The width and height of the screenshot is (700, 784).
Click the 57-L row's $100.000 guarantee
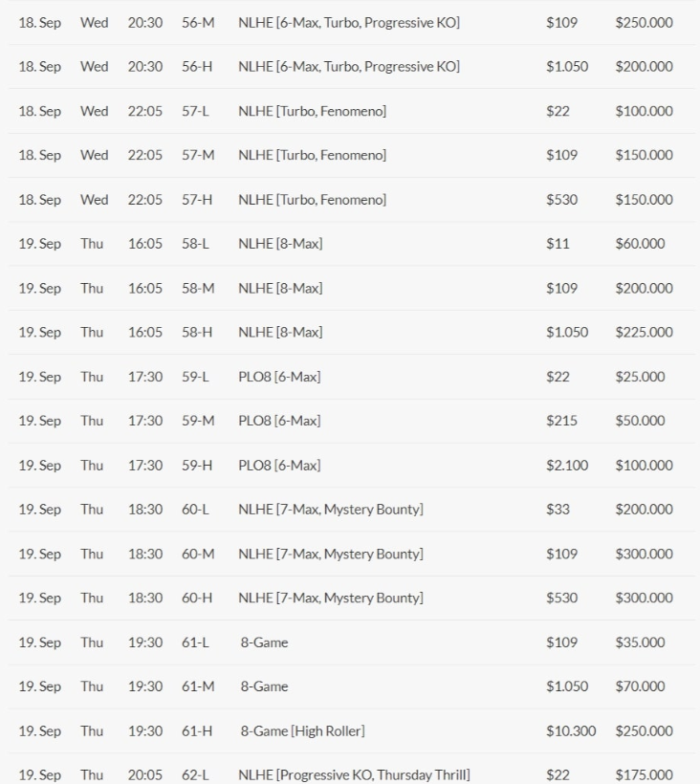644,111
